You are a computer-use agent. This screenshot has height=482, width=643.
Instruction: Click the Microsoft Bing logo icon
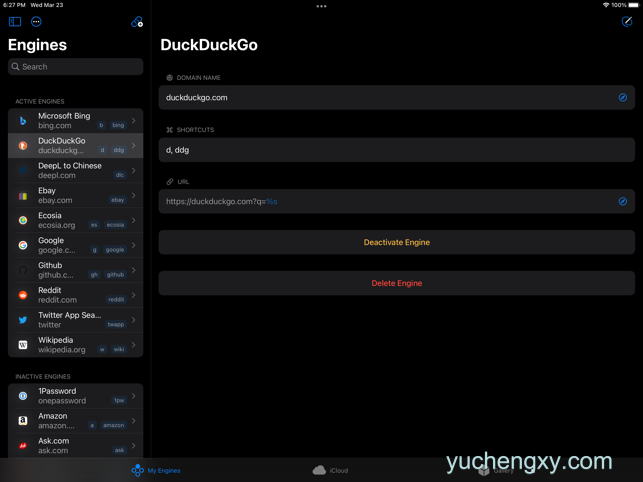point(23,121)
